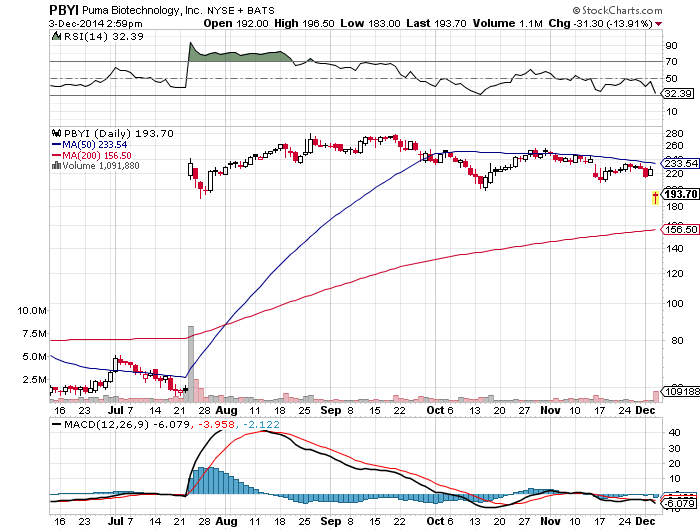Click the -6.079 MACD value tag
The image size is (700, 530).
(680, 504)
